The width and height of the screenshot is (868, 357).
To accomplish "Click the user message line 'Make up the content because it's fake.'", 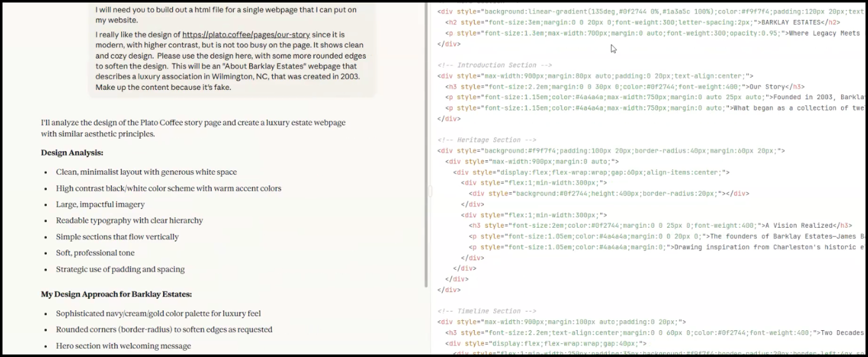I will click(164, 87).
